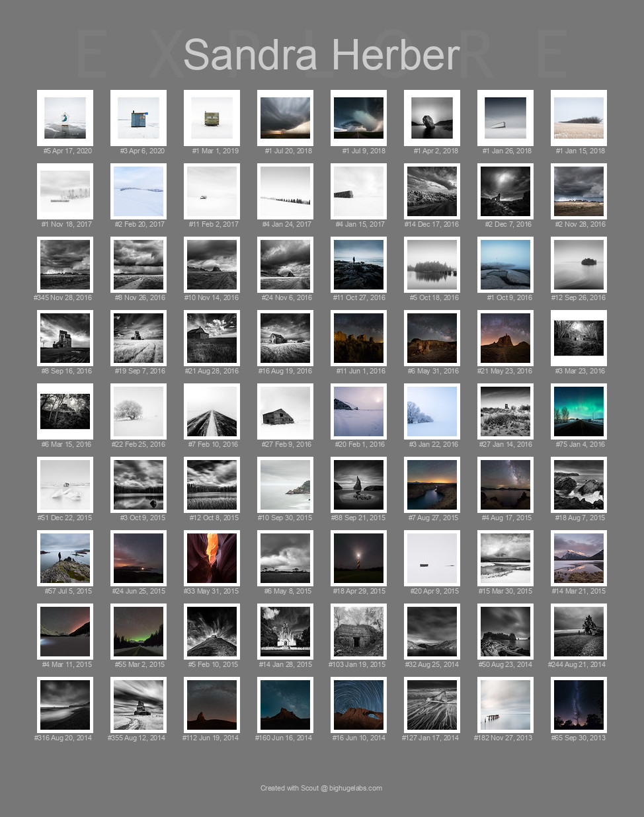
Task: Select the #33 May 31, 2015 slot canyon photo
Action: tap(212, 558)
